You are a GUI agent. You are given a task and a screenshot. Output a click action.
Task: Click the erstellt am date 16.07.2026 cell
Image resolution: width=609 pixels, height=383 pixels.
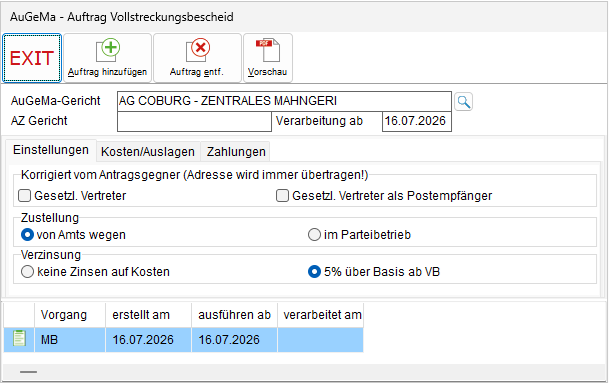(x=148, y=340)
